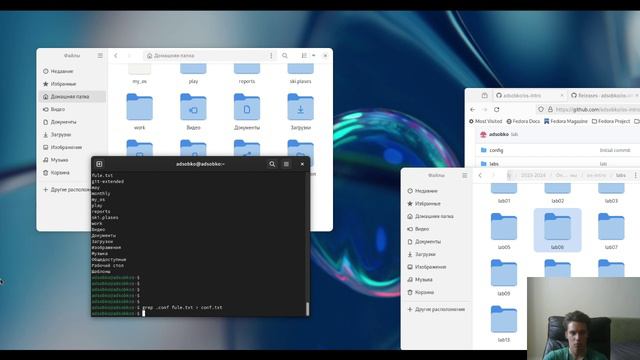Select the lab01 folder label

tap(504, 201)
